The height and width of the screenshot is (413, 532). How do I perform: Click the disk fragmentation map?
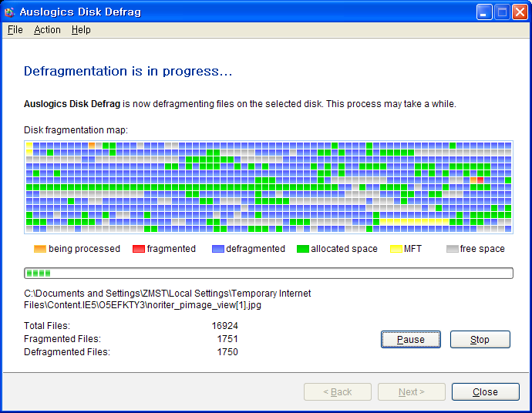(268, 187)
